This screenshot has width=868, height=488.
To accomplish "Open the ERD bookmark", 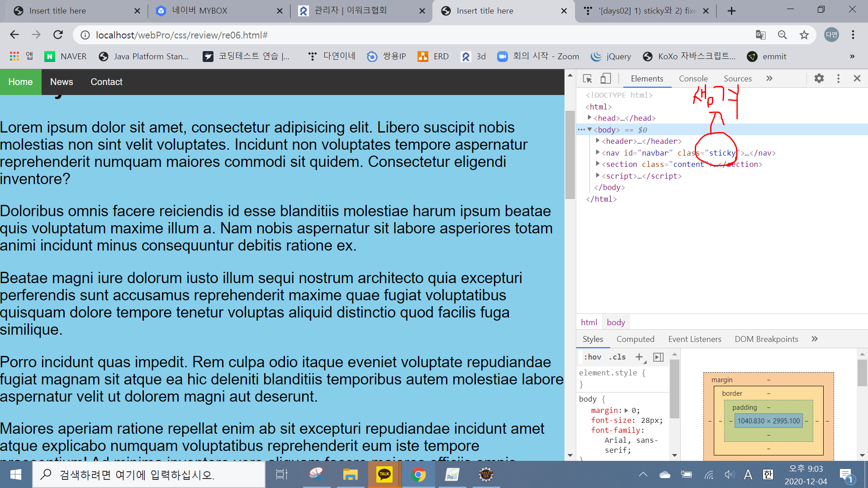I will tap(433, 56).
